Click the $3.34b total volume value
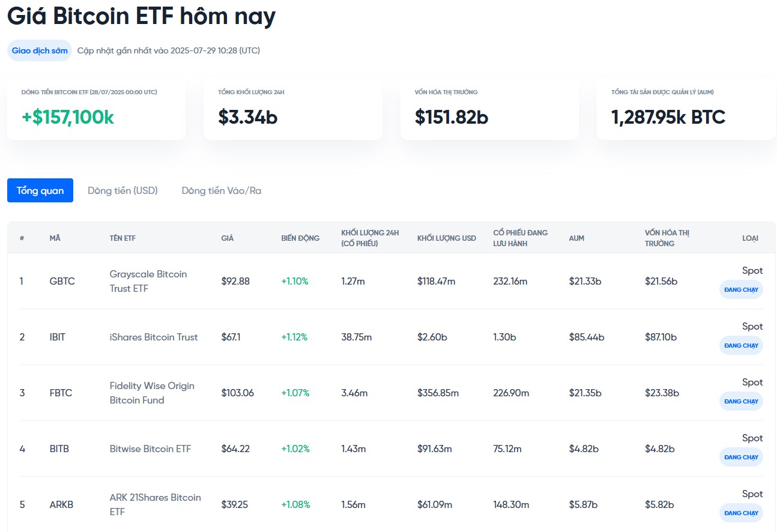The image size is (777, 532). coord(248,117)
